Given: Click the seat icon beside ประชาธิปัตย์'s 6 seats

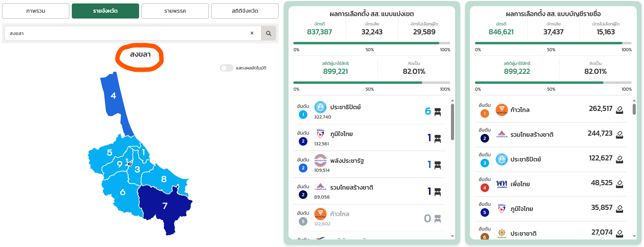Looking at the screenshot, I should [x=438, y=112].
